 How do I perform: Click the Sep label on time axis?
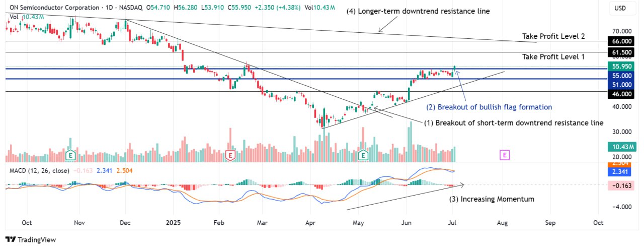[550, 222]
